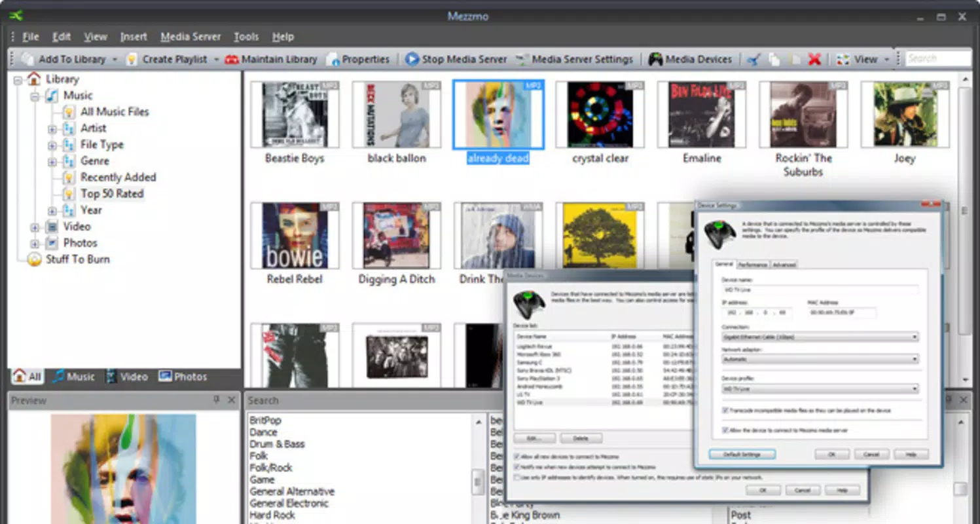This screenshot has height=524, width=980.
Task: Select the Digging A Ditch thumbnail
Action: (397, 236)
